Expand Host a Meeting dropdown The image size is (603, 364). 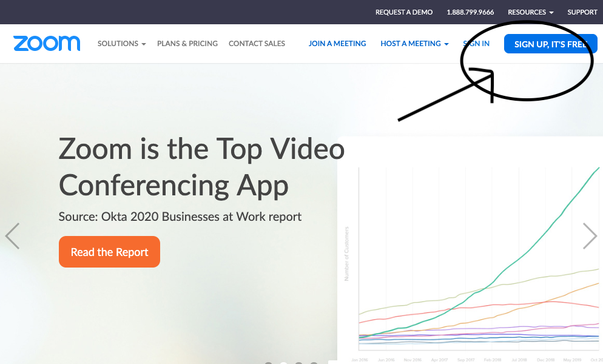pos(414,44)
